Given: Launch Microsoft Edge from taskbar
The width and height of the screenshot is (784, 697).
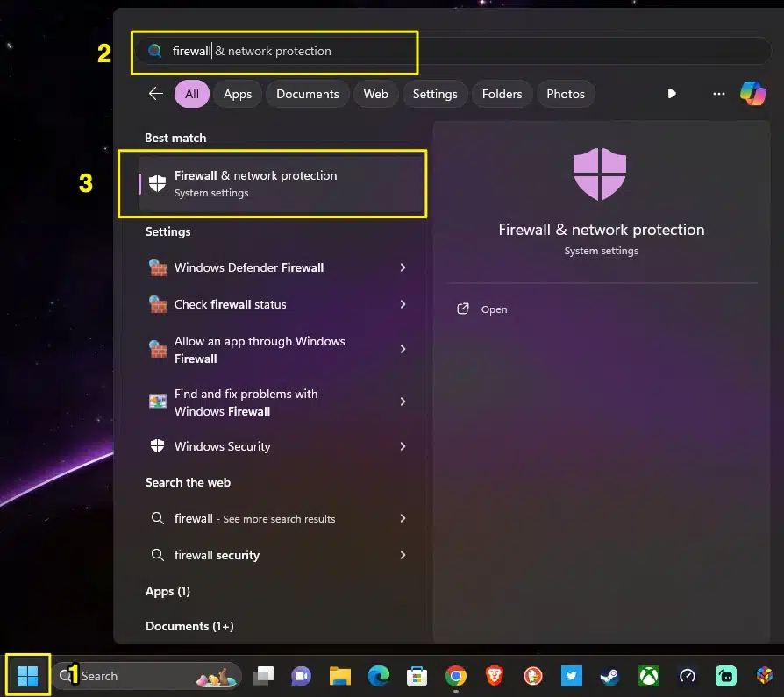Looking at the screenshot, I should coord(379,676).
